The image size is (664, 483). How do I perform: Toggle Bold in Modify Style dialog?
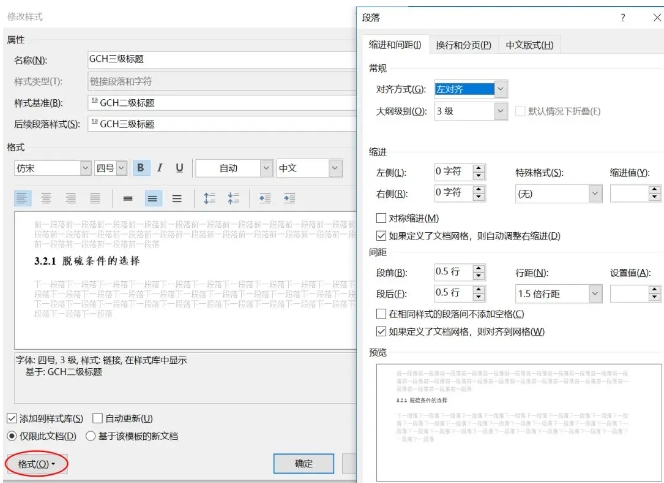tap(141, 168)
